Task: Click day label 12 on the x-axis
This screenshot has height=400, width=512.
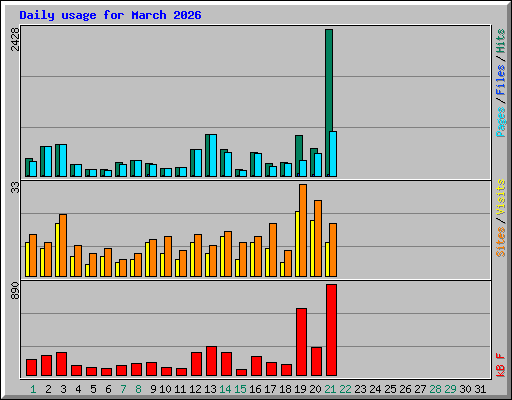Action: point(195,389)
